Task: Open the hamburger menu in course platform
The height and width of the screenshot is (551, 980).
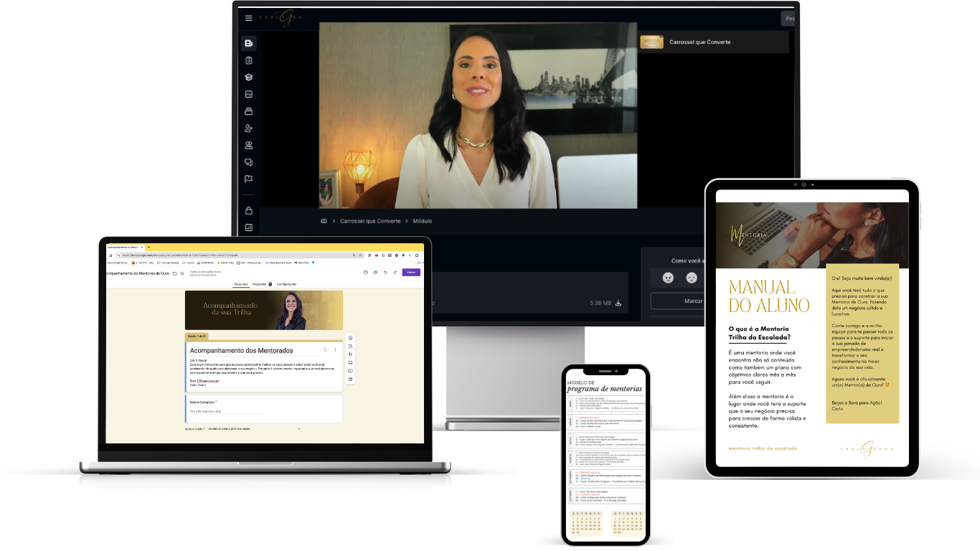Action: click(x=249, y=18)
